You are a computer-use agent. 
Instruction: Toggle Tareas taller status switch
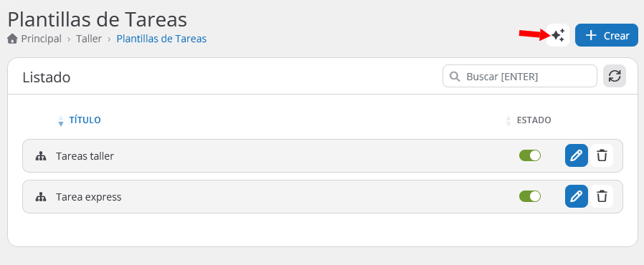coord(530,155)
